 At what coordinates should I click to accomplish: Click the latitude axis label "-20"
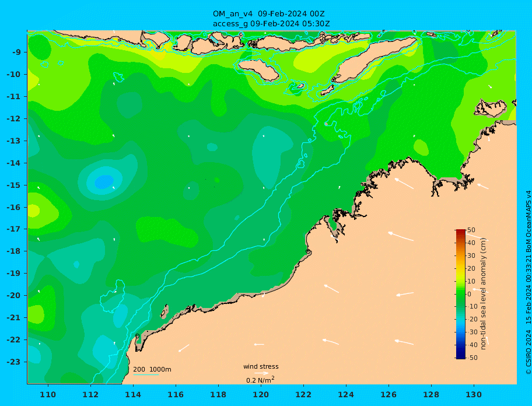point(14,295)
